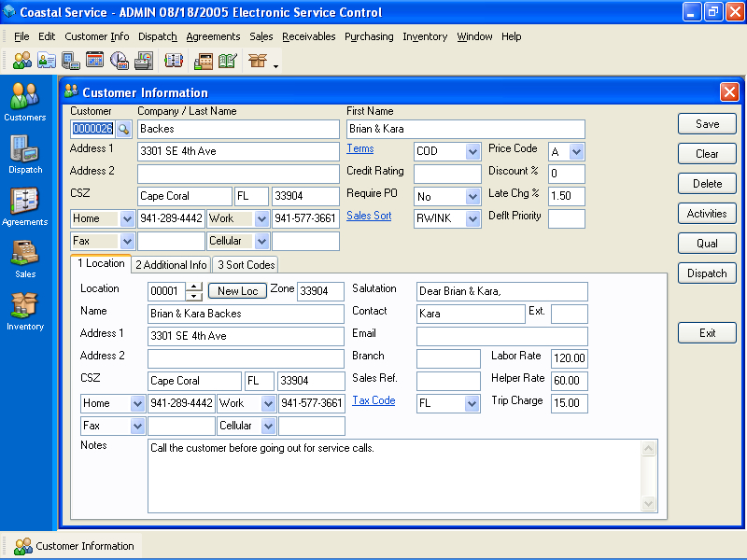Click into the Email field

(x=501, y=336)
